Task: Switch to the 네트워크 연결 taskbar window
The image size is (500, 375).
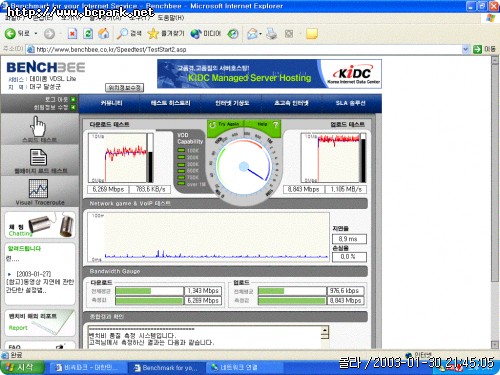Action: (x=244, y=368)
